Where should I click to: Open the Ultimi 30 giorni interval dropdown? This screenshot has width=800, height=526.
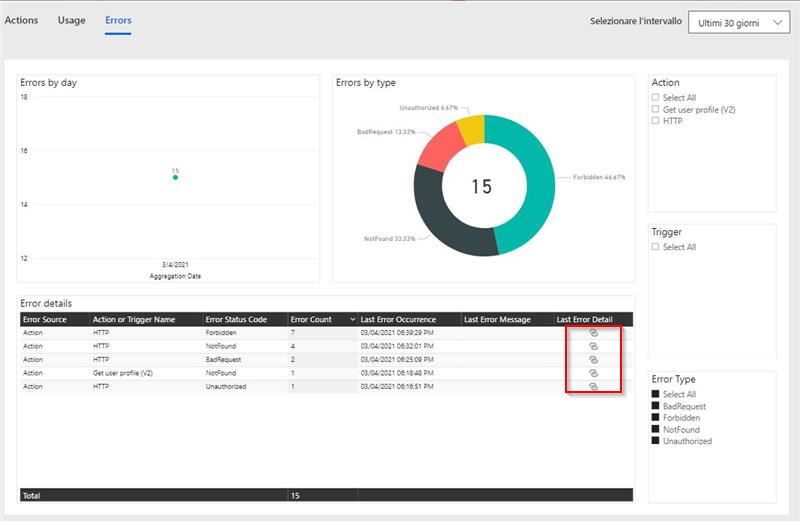pos(739,23)
